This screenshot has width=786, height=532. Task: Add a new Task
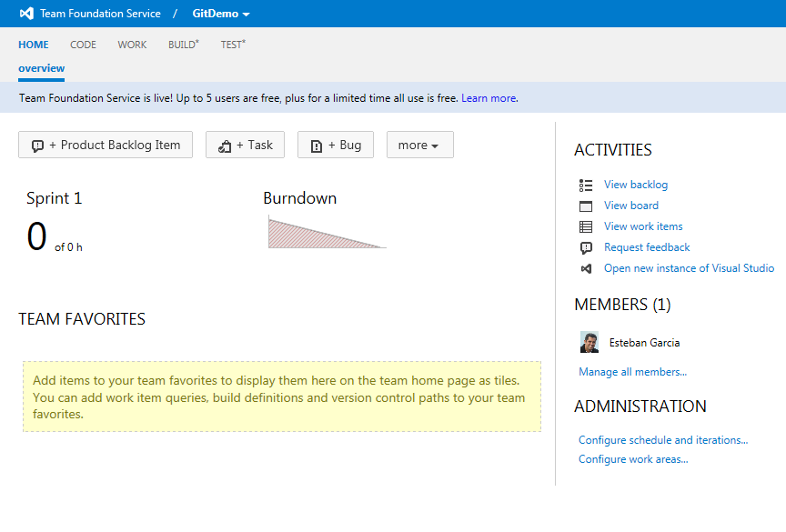coord(245,145)
